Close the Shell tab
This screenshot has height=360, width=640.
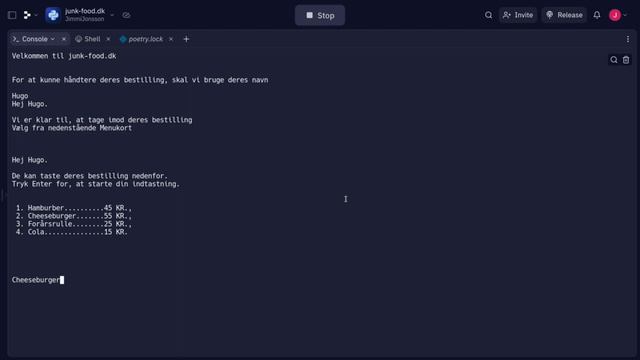[x=108, y=39]
